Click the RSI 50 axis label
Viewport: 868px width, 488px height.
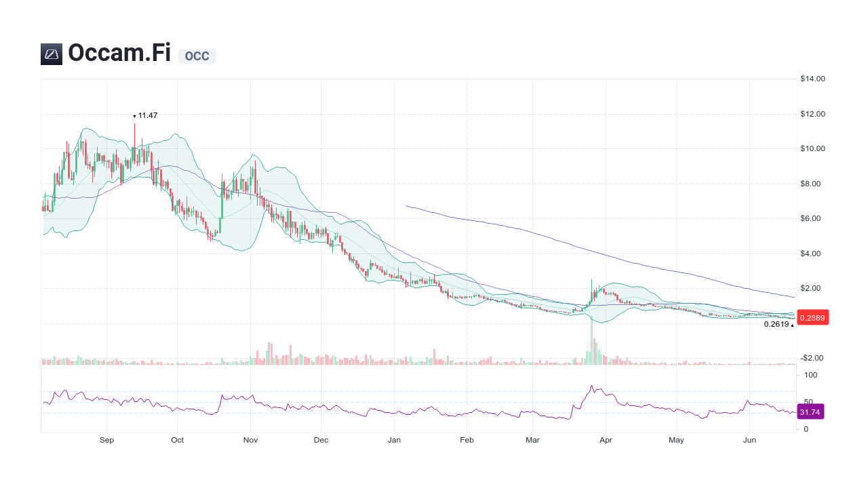tap(808, 402)
